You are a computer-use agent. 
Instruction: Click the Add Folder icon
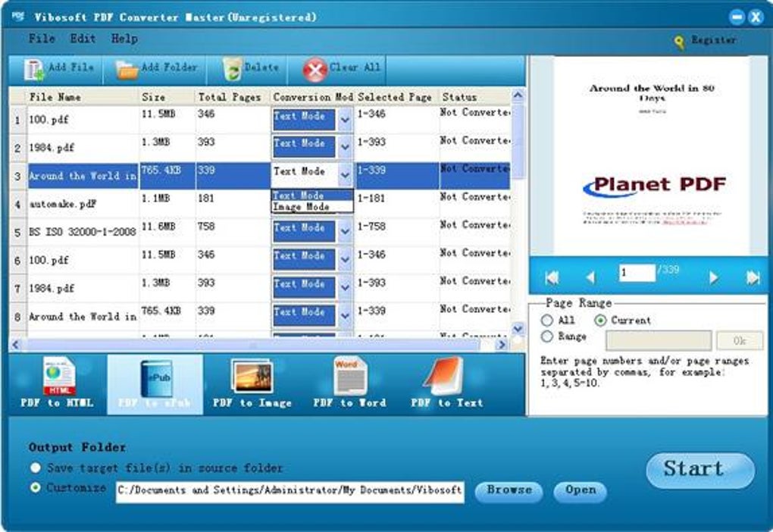[127, 70]
